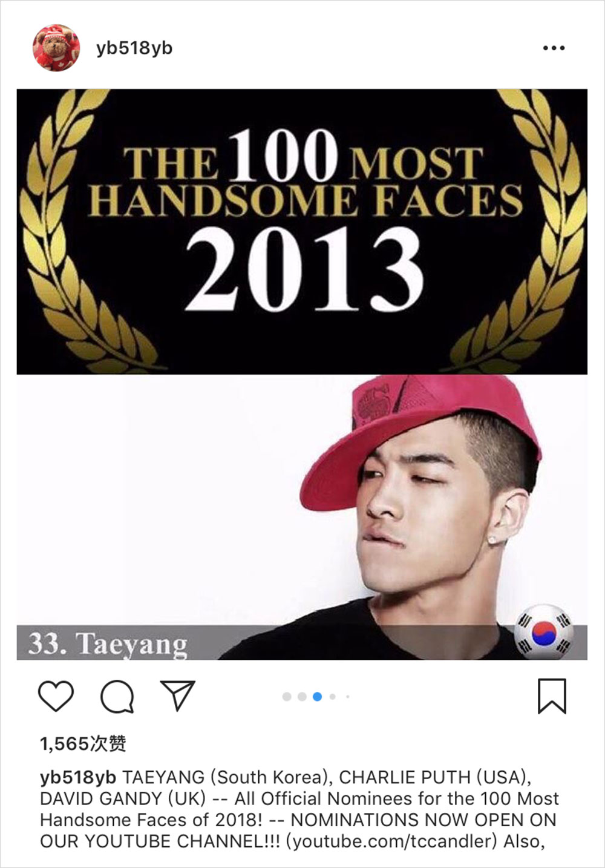This screenshot has width=605, height=868.
Task: Open the three-dot more options menu
Action: coord(554,48)
